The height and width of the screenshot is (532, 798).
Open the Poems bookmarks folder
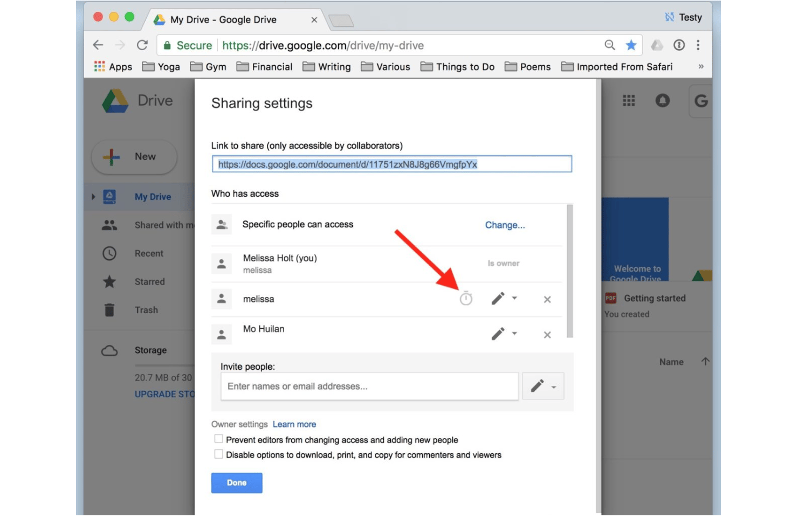tap(528, 66)
